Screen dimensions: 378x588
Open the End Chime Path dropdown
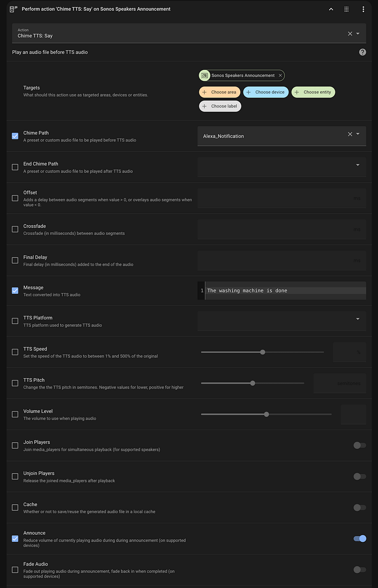pos(281,167)
